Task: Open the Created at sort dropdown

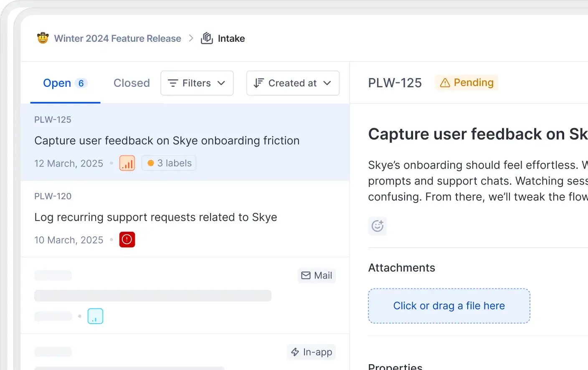Action: [293, 83]
